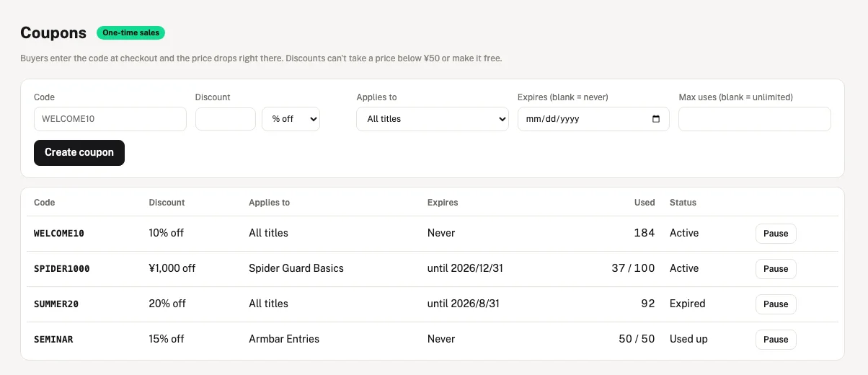The height and width of the screenshot is (375, 868).
Task: Click "Active" status in WELCOME10 row
Action: [684, 233]
